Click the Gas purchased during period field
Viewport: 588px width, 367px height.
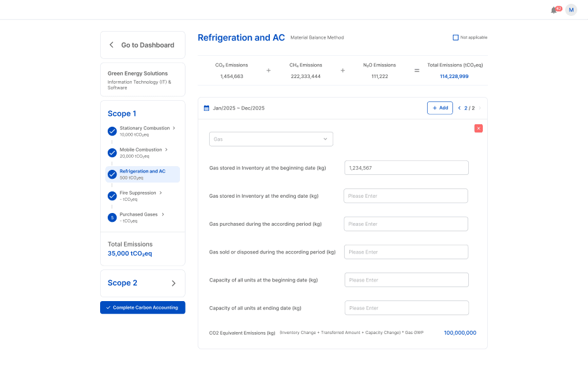pyautogui.click(x=406, y=224)
